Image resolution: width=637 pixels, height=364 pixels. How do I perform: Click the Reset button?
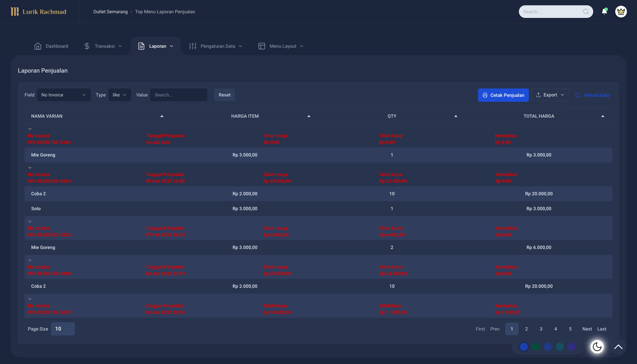224,95
